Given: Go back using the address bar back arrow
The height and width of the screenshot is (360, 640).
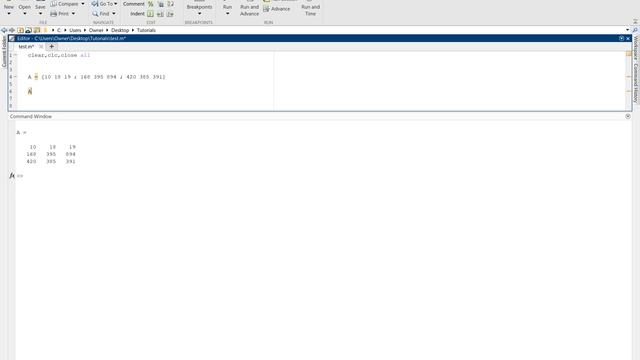Looking at the screenshot, I should (x=4, y=30).
